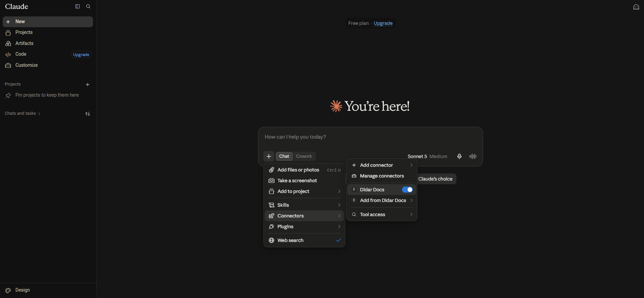This screenshot has height=298, width=644.
Task: Click the Artifacts shapes icon
Action: point(8,44)
